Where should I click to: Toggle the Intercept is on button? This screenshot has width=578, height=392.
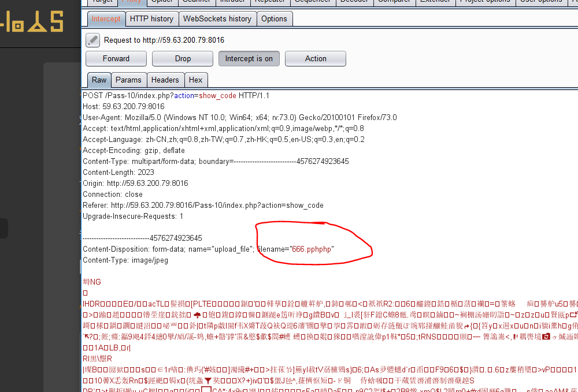249,58
